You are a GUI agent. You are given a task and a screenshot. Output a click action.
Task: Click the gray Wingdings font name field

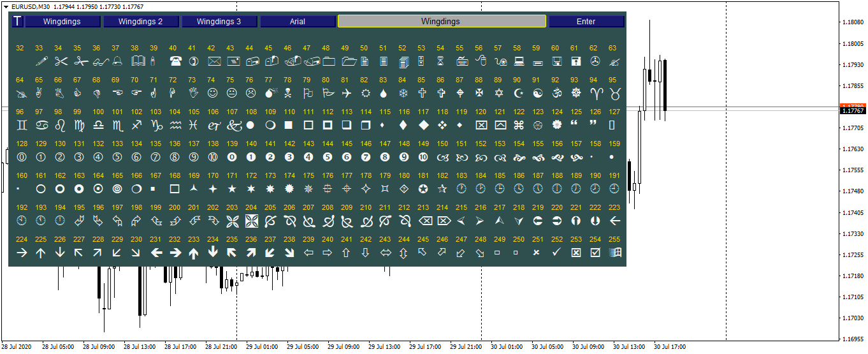(x=441, y=21)
